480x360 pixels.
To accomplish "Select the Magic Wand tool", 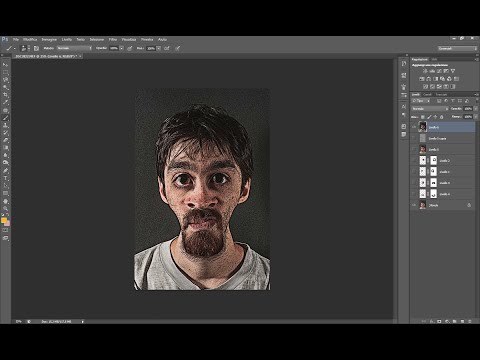I will coord(5,87).
